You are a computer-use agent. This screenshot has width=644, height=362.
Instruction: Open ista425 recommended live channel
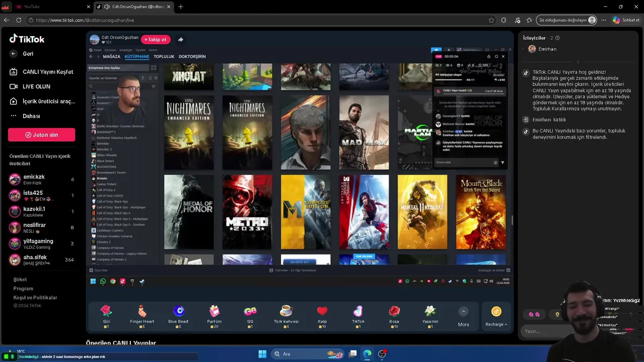[x=42, y=196]
